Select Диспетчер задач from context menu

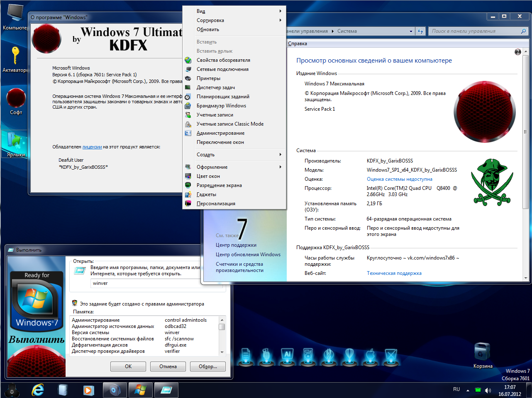click(215, 87)
